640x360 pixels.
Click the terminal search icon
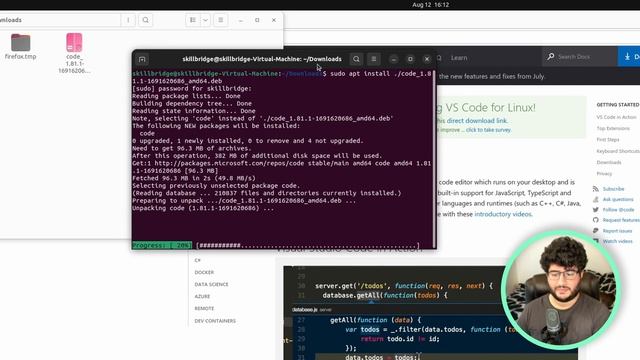356,59
